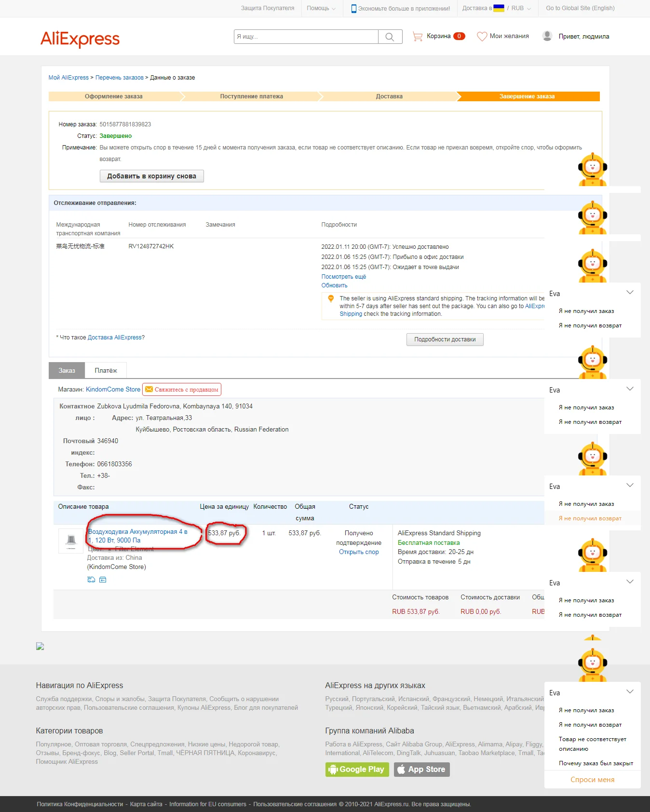Open the product thumbnail image
Screen dimensions: 650x812
(71, 541)
